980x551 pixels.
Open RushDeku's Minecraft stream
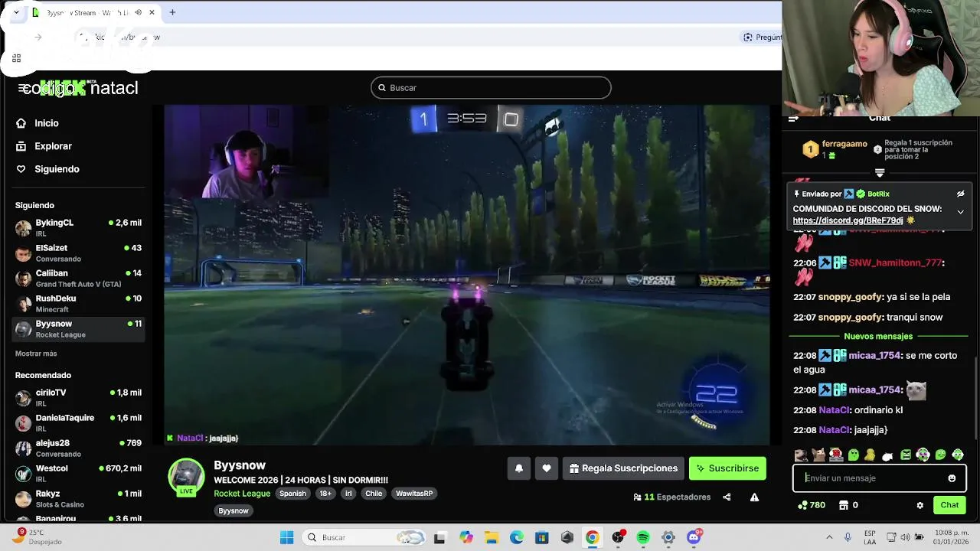tap(78, 303)
